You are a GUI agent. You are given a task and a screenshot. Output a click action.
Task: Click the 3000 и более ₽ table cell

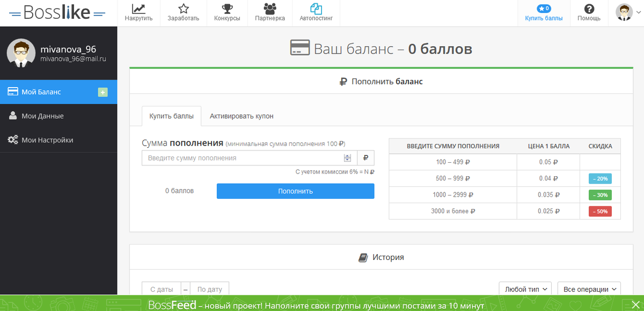[453, 211]
